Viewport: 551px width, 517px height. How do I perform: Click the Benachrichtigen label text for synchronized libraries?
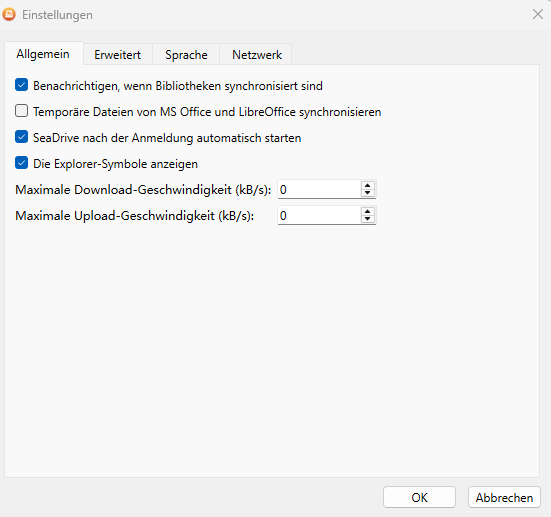(x=178, y=86)
